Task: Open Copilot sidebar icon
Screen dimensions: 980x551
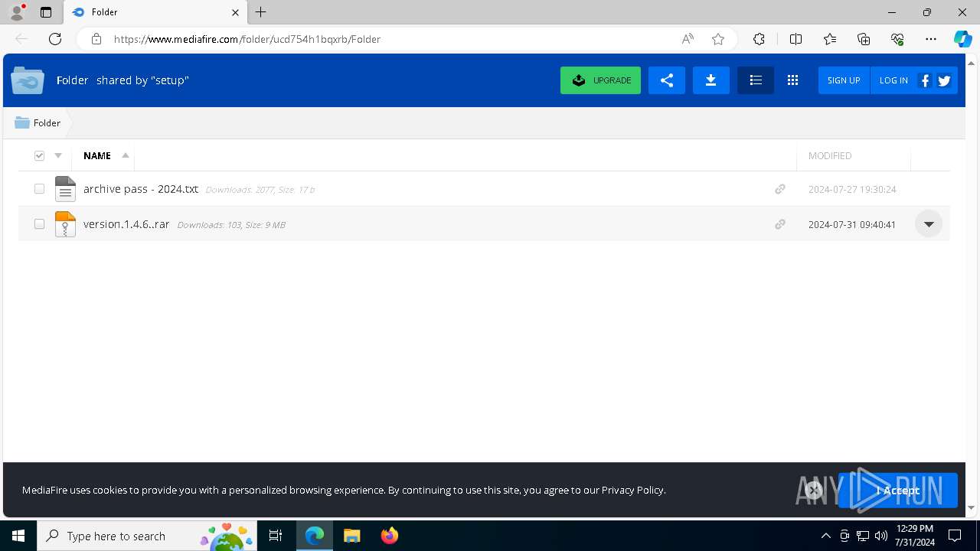Action: pos(962,39)
